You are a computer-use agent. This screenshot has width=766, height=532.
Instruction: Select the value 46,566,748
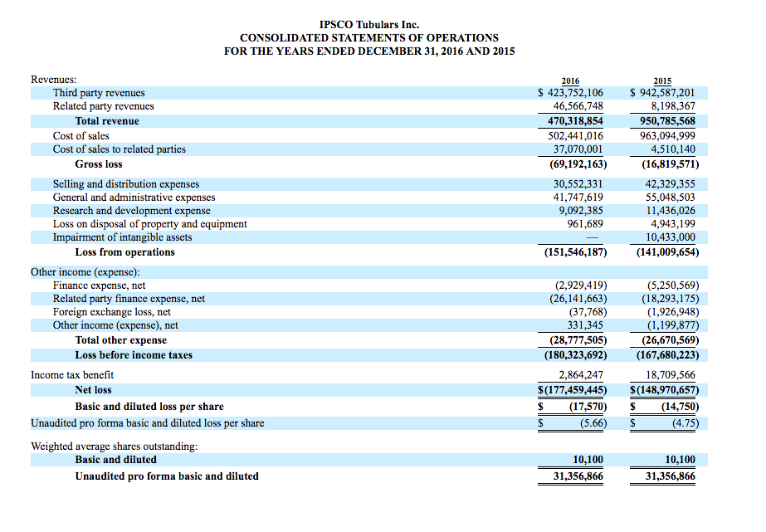click(x=578, y=106)
